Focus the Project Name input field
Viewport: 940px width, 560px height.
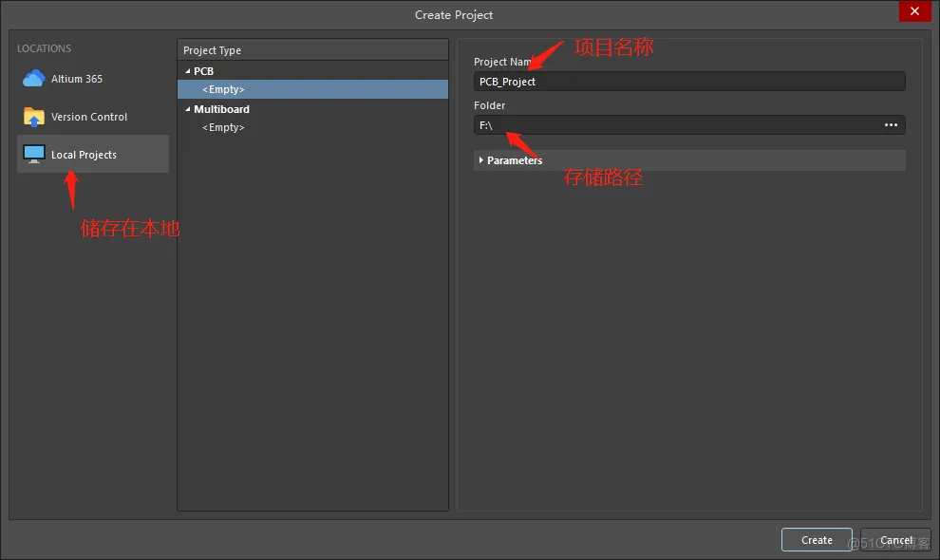click(x=689, y=82)
